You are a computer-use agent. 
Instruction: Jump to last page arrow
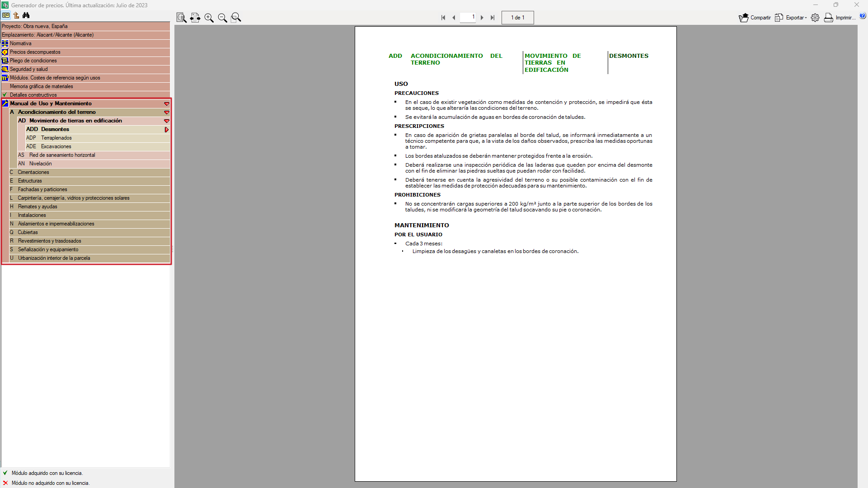pyautogui.click(x=493, y=18)
